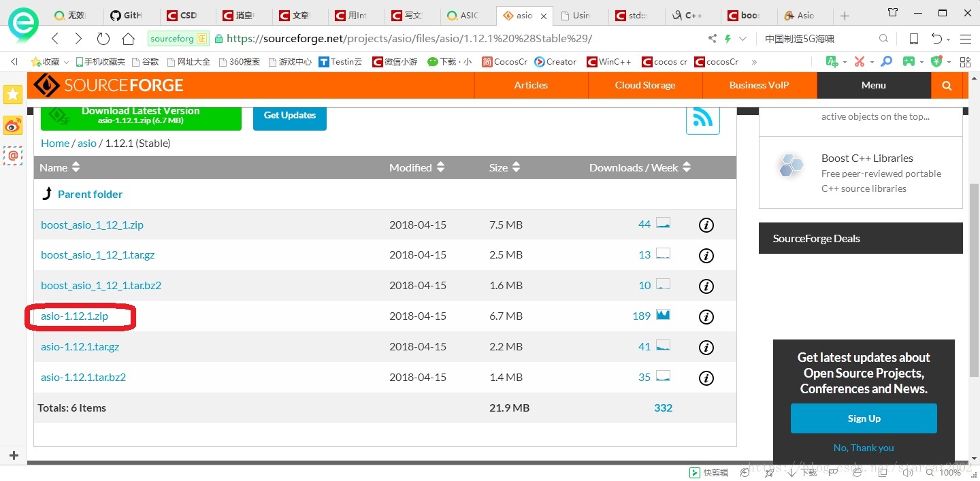View info for asio-1.12.1.zip
This screenshot has width=980, height=481.
click(x=706, y=316)
